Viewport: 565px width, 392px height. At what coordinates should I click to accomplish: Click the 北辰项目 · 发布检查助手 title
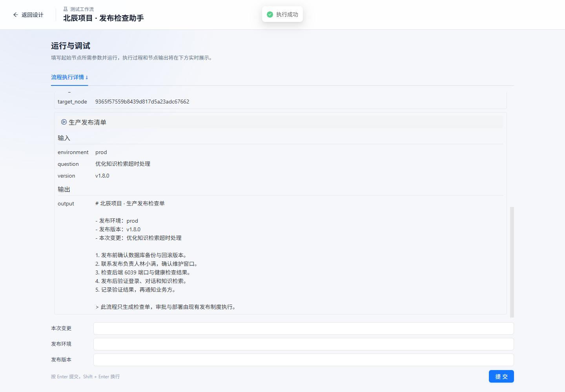[104, 18]
